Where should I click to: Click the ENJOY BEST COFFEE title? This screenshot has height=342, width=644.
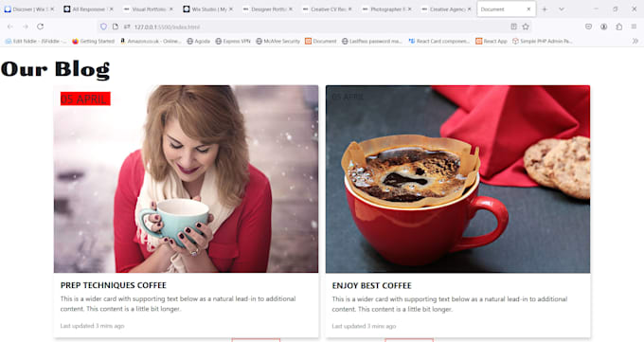pyautogui.click(x=371, y=286)
